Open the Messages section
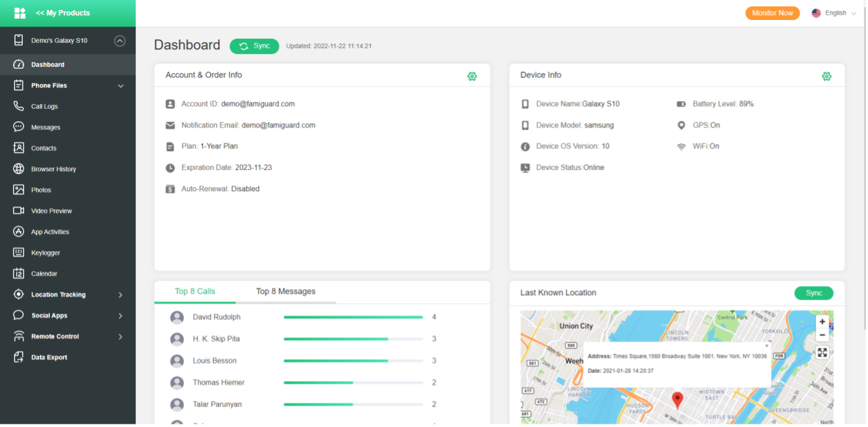 [45, 127]
